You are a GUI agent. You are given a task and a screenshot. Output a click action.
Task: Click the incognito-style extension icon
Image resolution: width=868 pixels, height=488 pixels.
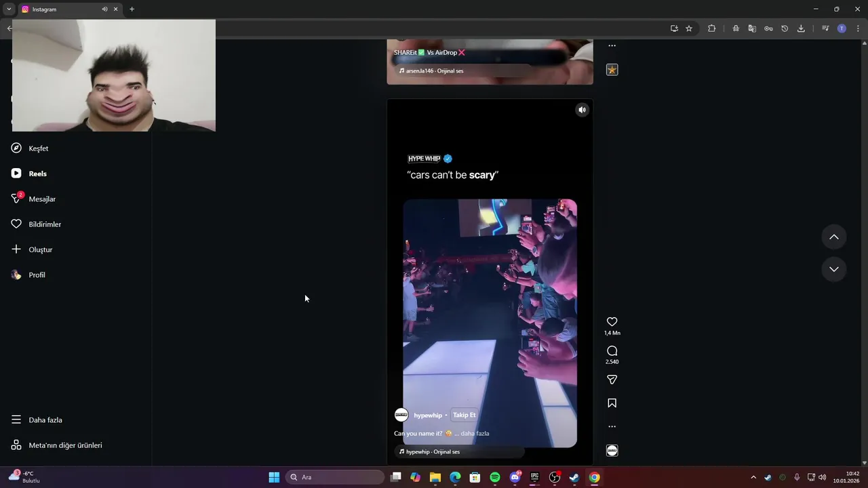click(x=736, y=28)
